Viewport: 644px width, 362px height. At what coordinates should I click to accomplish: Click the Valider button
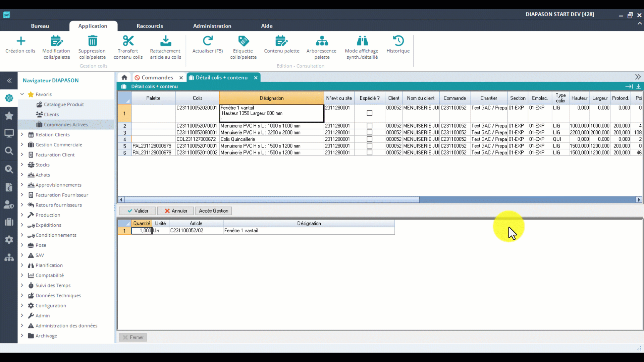pyautogui.click(x=138, y=211)
